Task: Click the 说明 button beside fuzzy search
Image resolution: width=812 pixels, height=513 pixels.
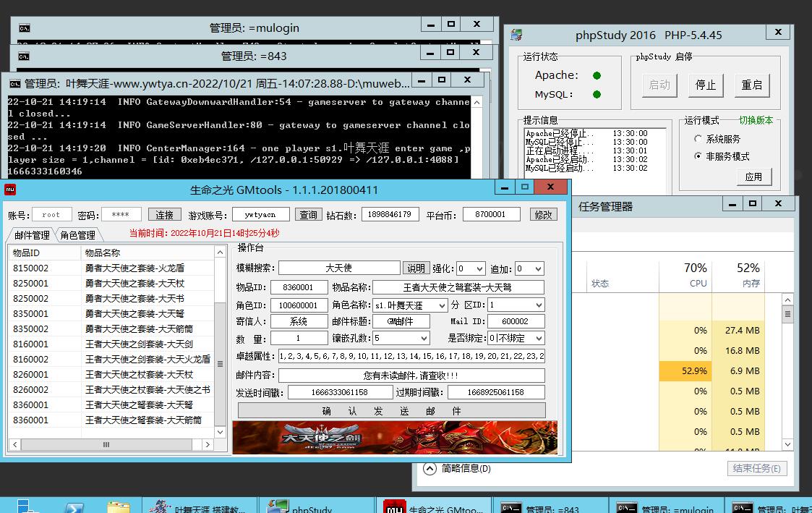Action: pyautogui.click(x=416, y=268)
